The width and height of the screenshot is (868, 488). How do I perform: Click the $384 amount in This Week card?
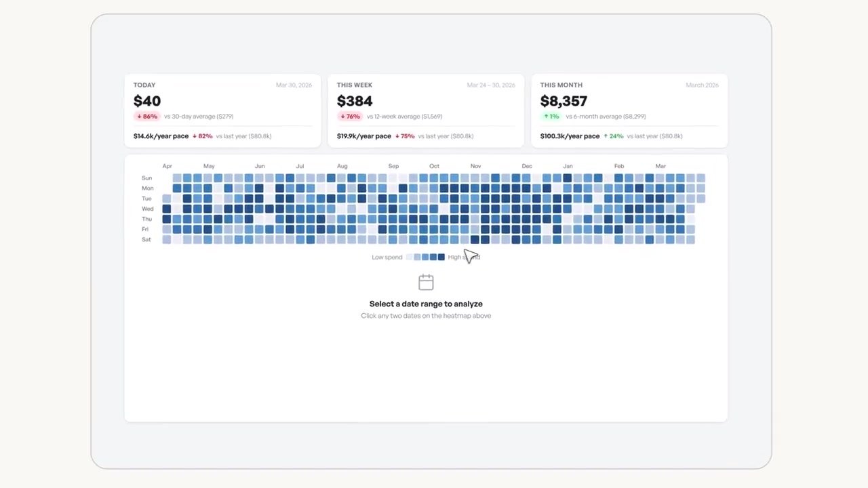355,101
